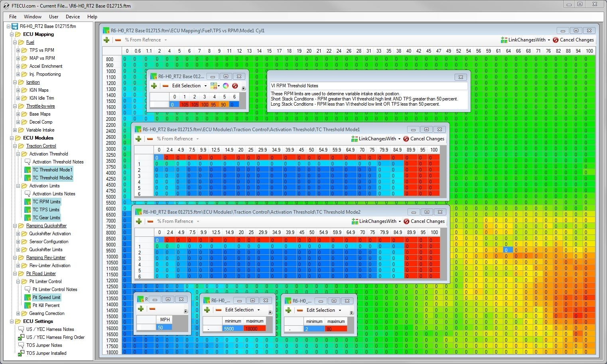Expand the Accel Enrichment tree node

pos(18,66)
